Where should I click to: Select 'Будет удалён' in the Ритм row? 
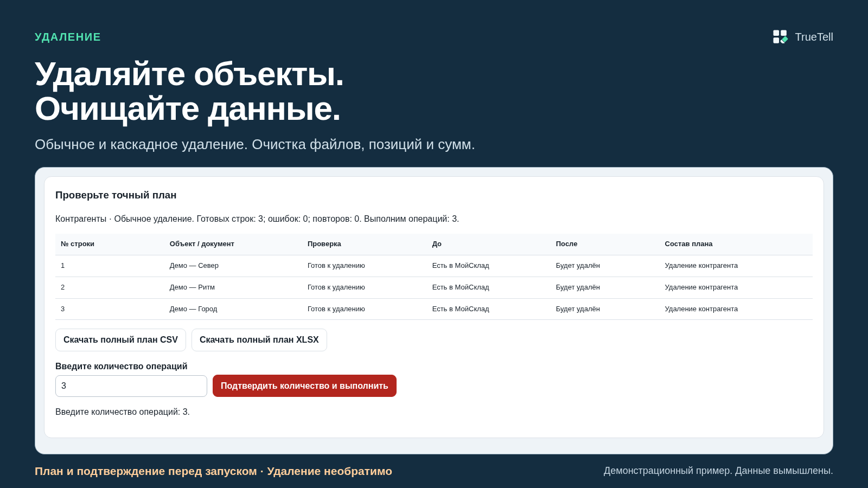pyautogui.click(x=578, y=287)
